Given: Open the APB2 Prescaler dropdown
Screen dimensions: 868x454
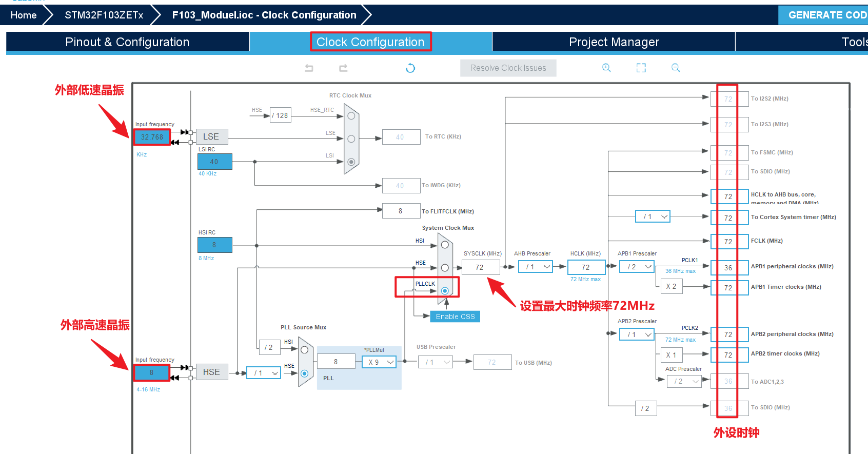Looking at the screenshot, I should (637, 334).
